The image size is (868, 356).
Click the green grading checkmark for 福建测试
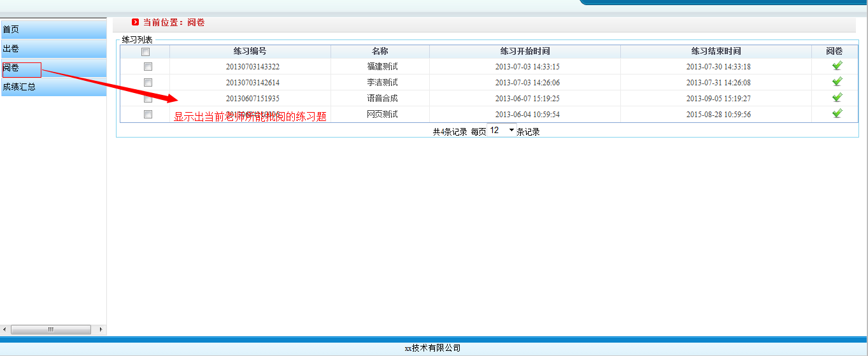tap(837, 66)
